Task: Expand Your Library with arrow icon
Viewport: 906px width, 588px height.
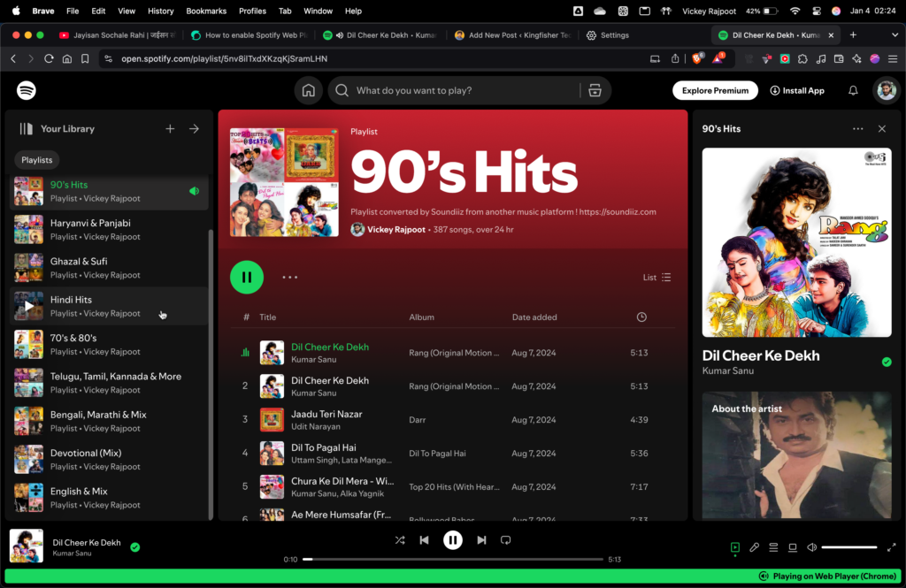Action: pos(194,129)
